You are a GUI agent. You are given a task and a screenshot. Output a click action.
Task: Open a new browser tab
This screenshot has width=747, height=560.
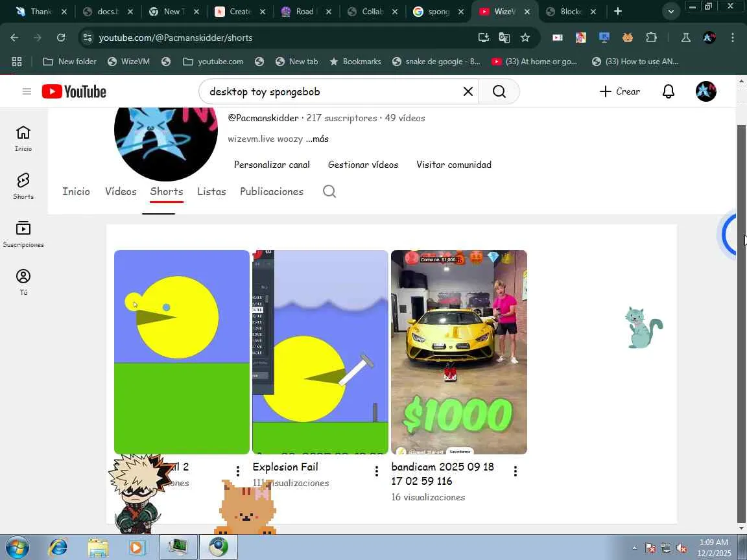coord(618,12)
